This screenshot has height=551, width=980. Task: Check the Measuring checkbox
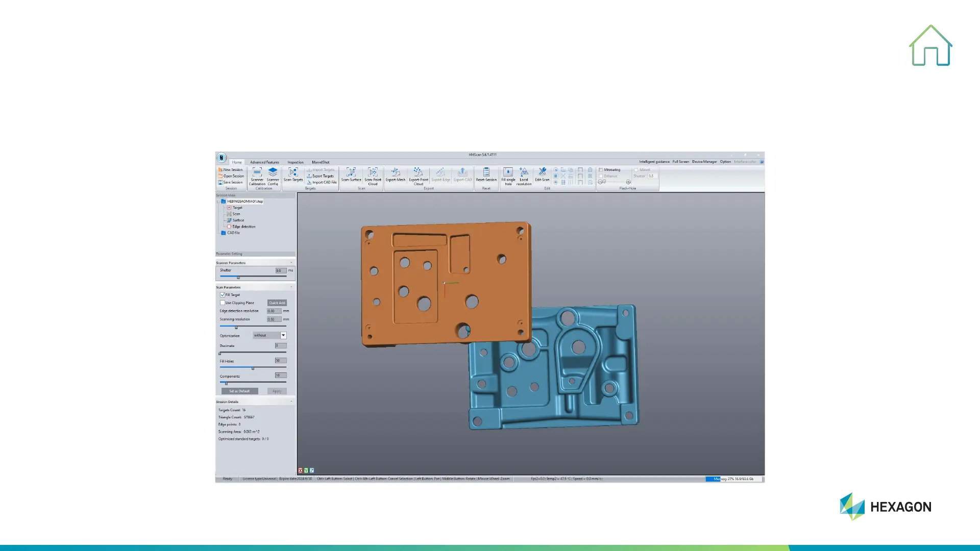(601, 170)
